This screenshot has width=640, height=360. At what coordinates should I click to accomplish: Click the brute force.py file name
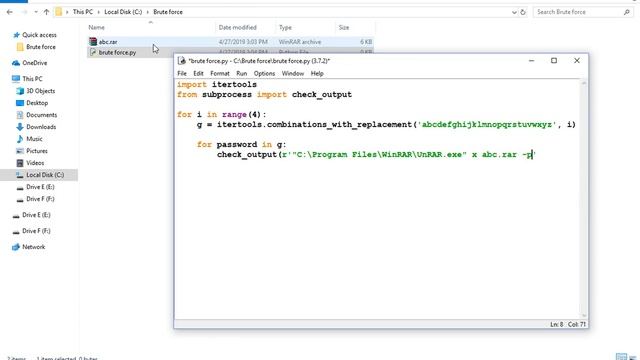point(117,52)
